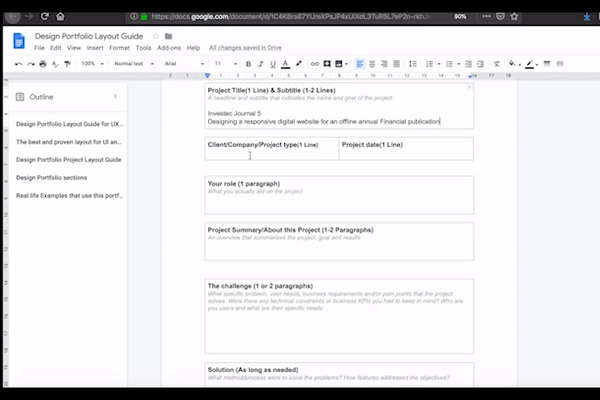Viewport: 600px width, 400px height.
Task: Apply underline formatting
Action: (x=272, y=63)
